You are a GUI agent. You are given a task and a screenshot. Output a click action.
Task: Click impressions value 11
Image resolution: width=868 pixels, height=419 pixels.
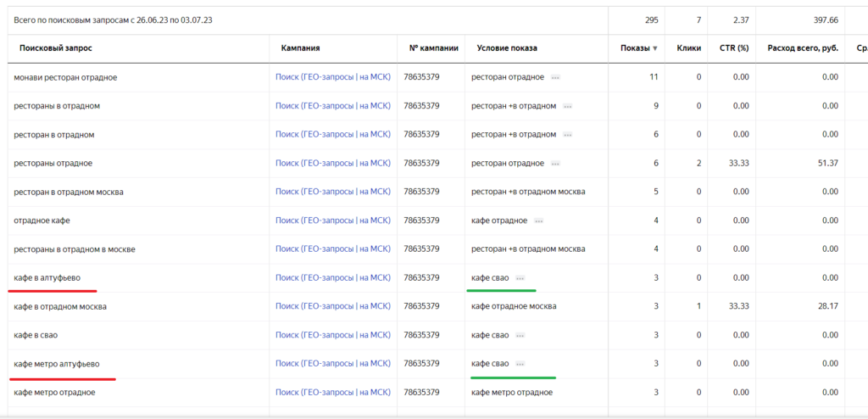coord(654,77)
